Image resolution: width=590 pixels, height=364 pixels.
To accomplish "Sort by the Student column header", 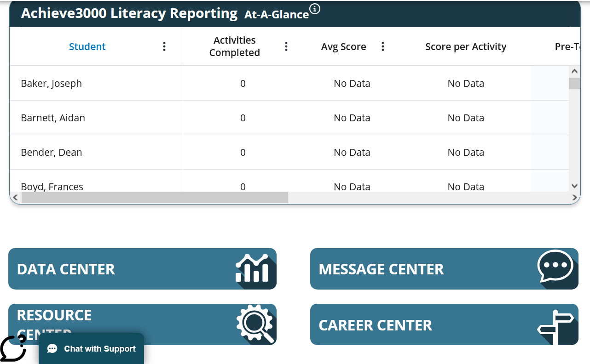I will [87, 46].
